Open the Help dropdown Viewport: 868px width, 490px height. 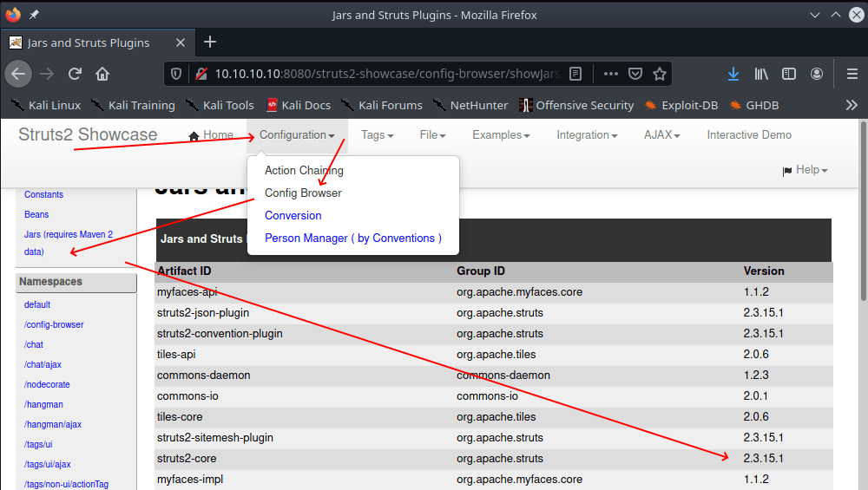click(806, 170)
